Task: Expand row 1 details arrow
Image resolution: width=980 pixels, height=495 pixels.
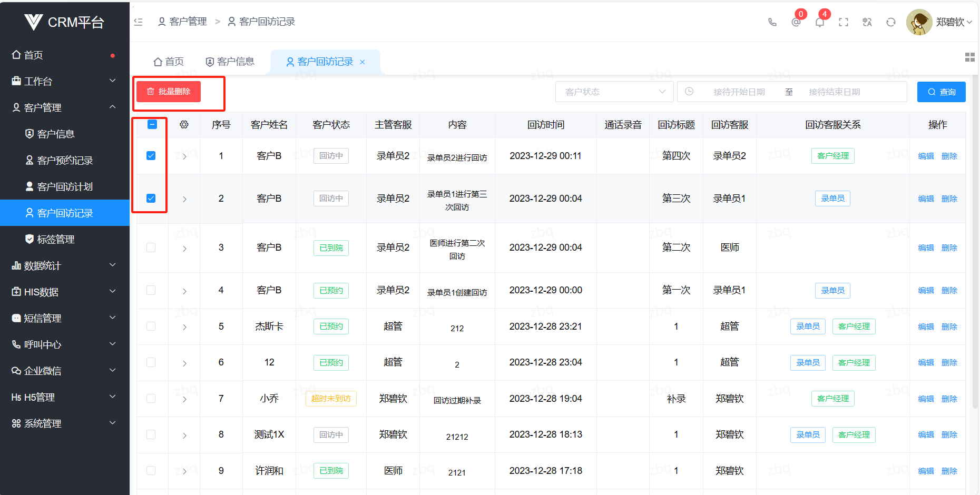Action: point(184,156)
